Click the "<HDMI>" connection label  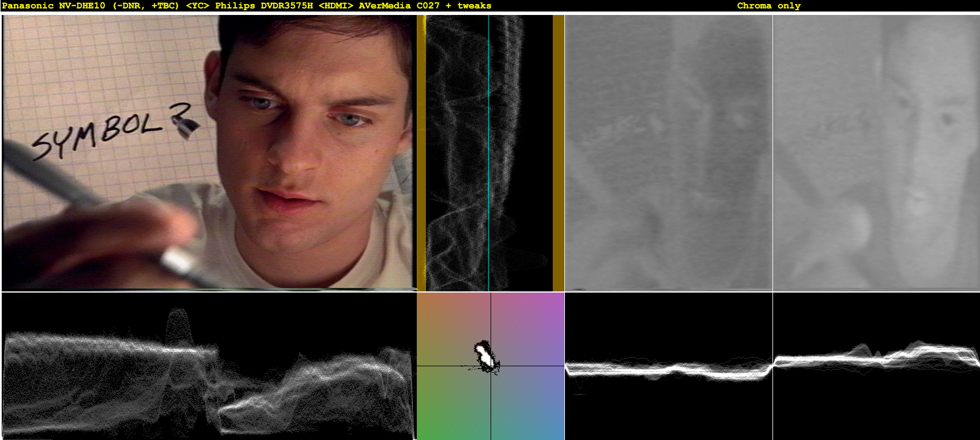[x=336, y=6]
